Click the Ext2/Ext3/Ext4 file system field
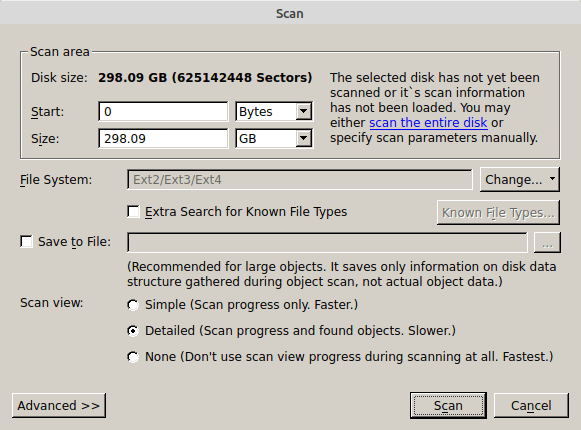Screen dimensions: 581x430 click(x=299, y=180)
